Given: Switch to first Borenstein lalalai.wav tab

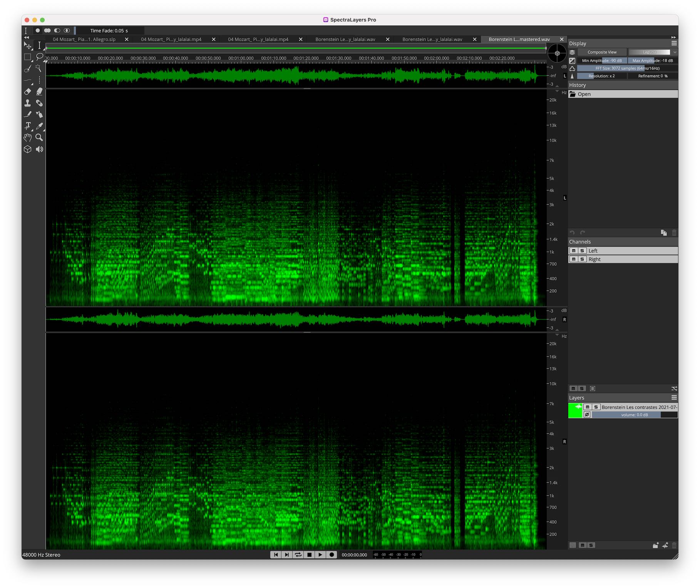Looking at the screenshot, I should (x=345, y=39).
